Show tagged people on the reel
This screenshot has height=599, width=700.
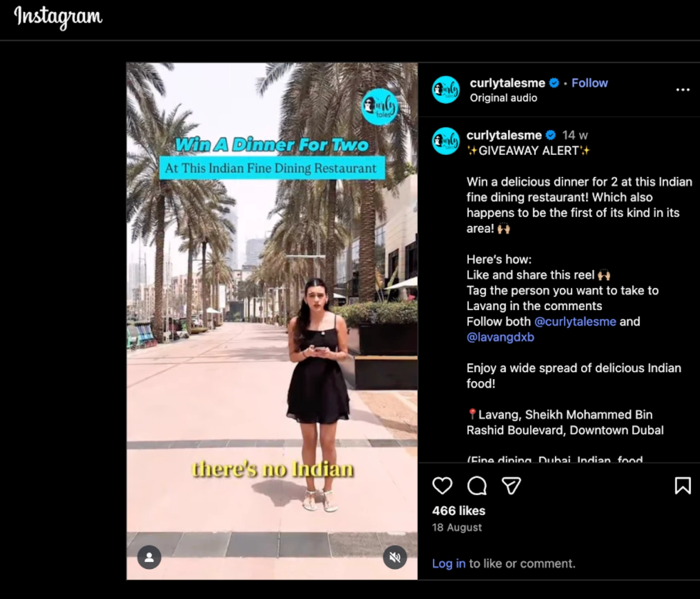(x=149, y=557)
